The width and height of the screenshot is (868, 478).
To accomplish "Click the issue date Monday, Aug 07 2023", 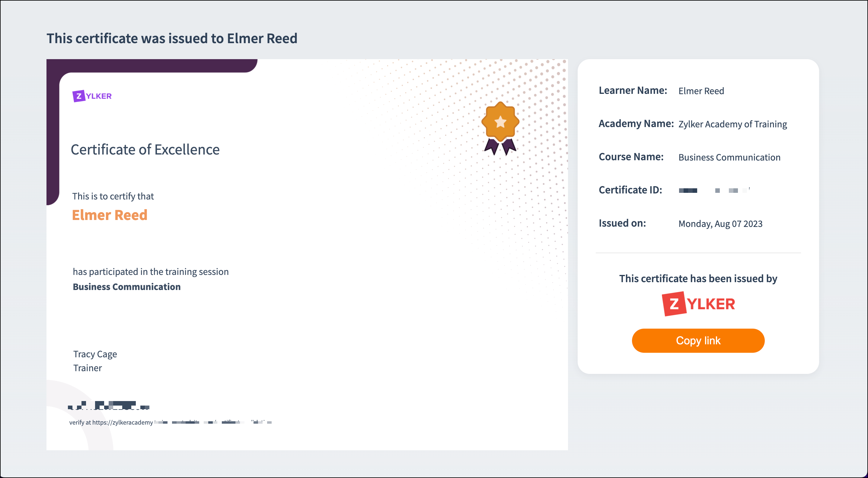I will click(x=720, y=224).
